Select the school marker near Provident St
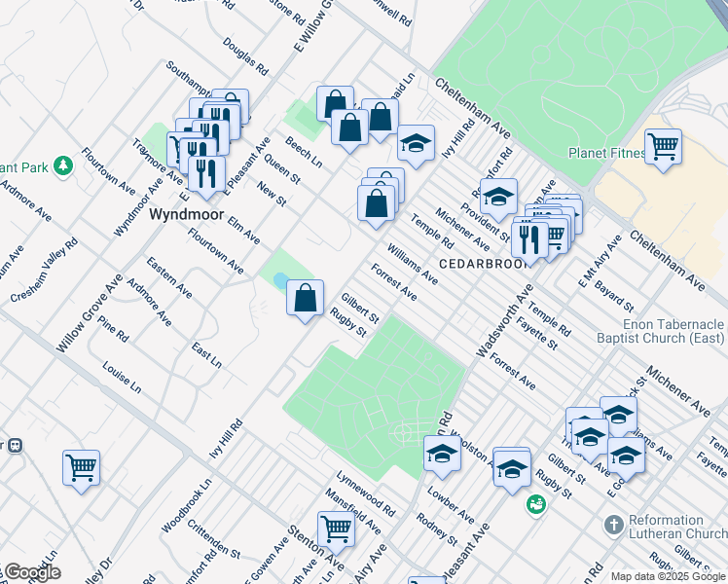 (x=498, y=198)
